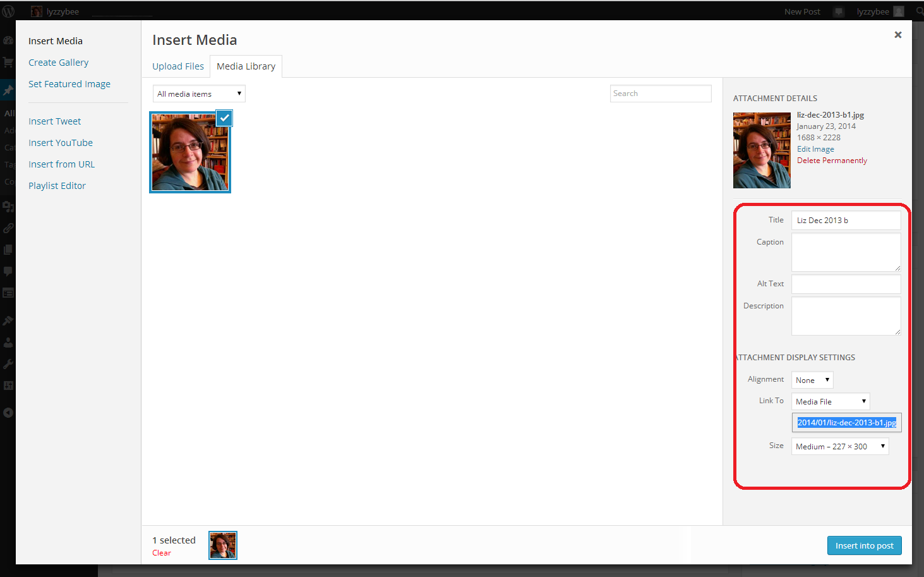Image resolution: width=924 pixels, height=577 pixels.
Task: Open the comments bubble icon in top bar
Action: point(839,11)
